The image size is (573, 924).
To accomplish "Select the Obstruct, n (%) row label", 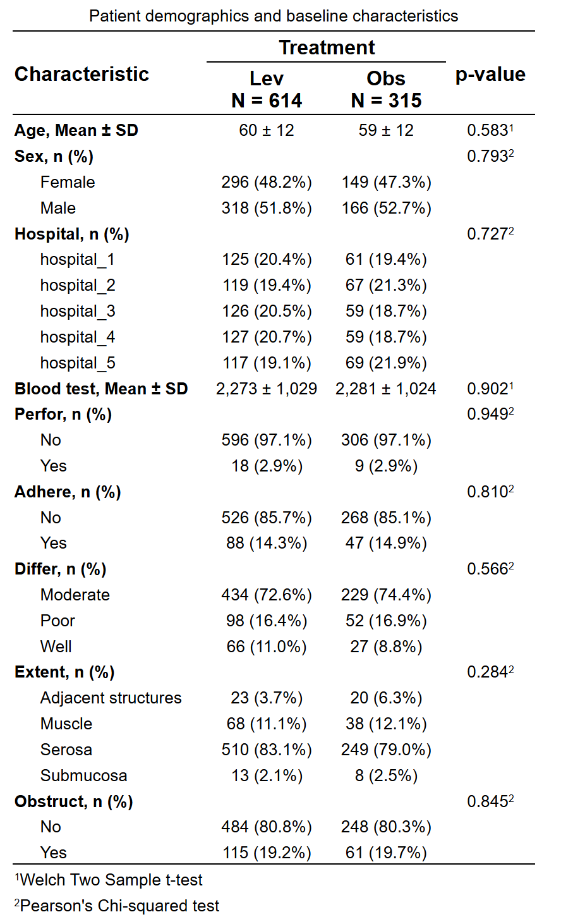I will pos(74,801).
